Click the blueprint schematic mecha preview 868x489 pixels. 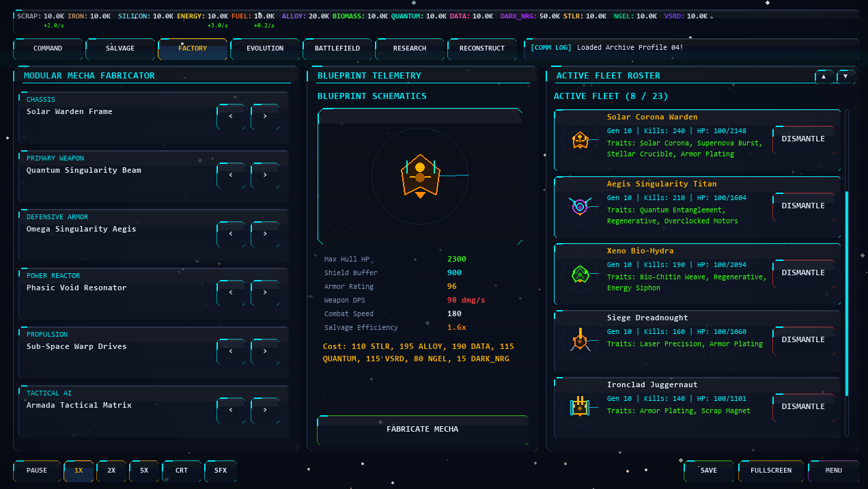pyautogui.click(x=420, y=177)
